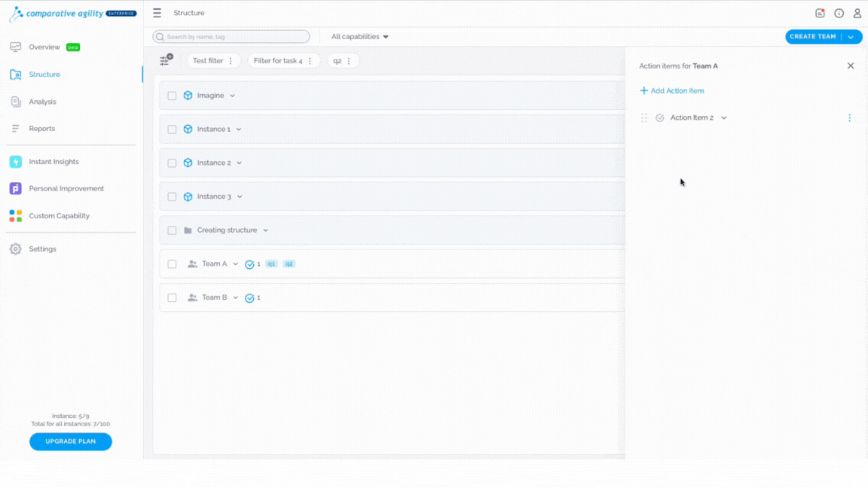Close the Action items panel

tap(850, 66)
